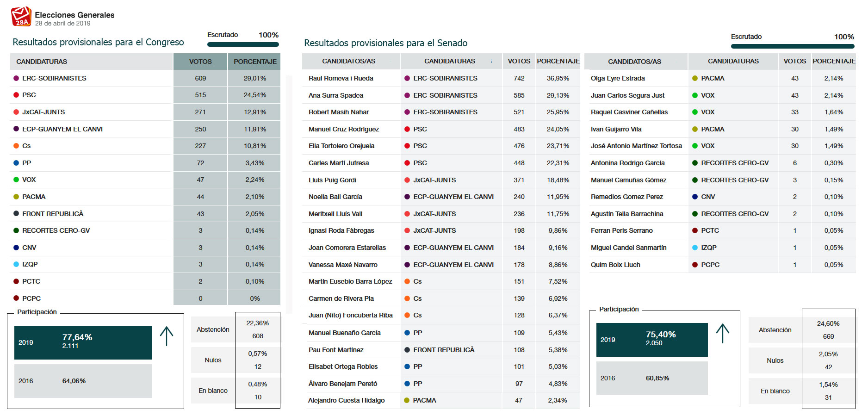Click the Senado participation up arrow icon
The image size is (868, 416).
coord(723,333)
